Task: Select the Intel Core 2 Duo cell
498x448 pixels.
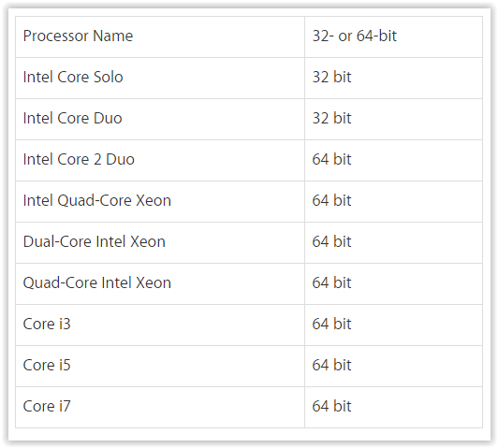Action: pos(160,160)
